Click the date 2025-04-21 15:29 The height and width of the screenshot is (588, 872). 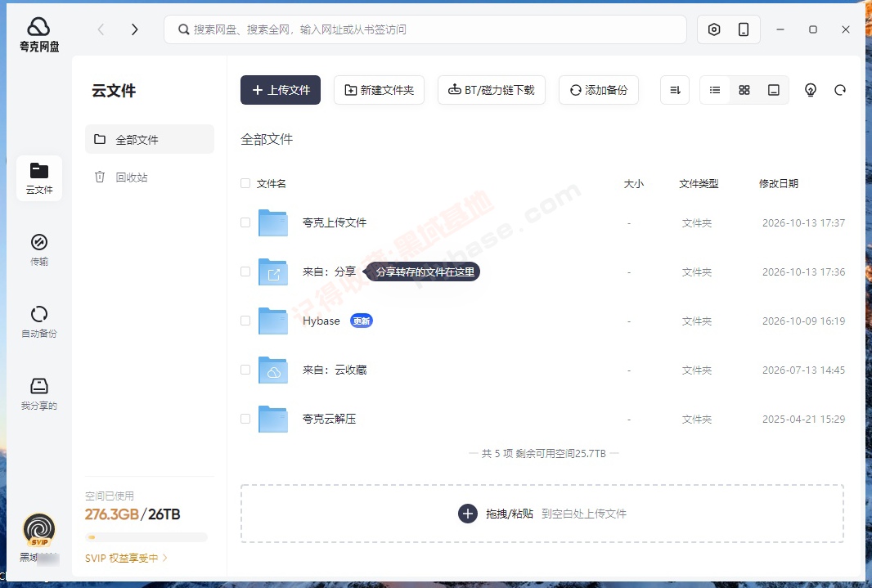[803, 419]
